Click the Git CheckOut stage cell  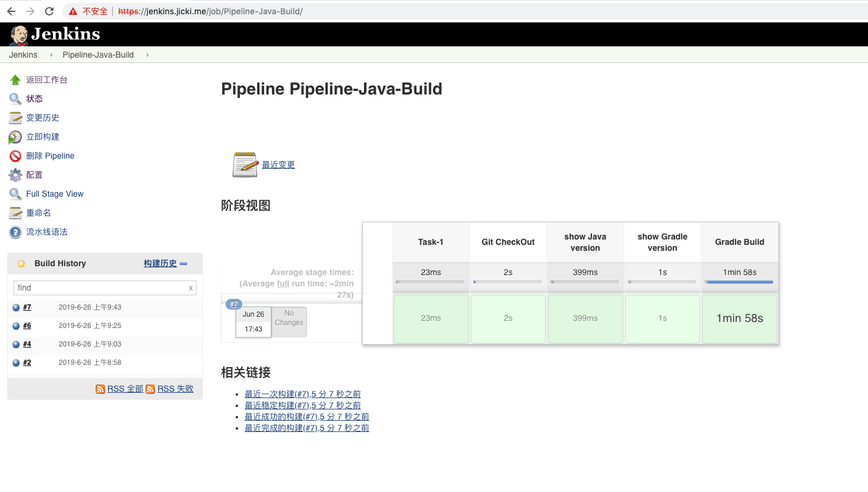(x=508, y=318)
